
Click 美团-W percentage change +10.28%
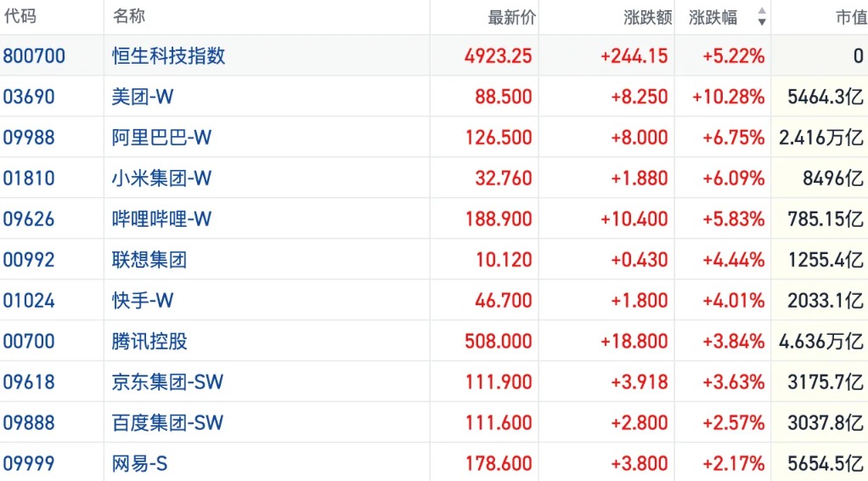pos(728,97)
